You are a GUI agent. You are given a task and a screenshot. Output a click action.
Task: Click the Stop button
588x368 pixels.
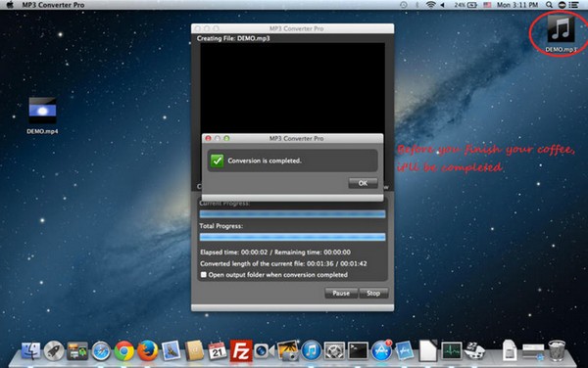click(373, 293)
